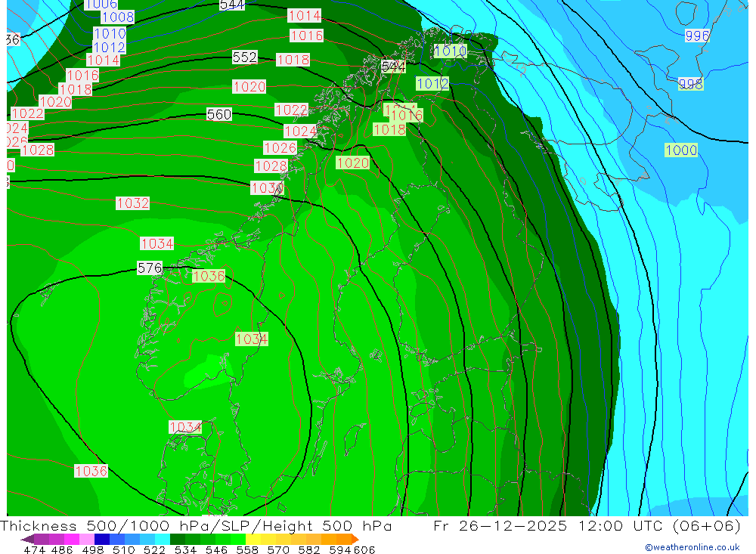This screenshot has width=756, height=554.
Task: Click the cyan swatch in the thickness legend
Action: [x=163, y=539]
